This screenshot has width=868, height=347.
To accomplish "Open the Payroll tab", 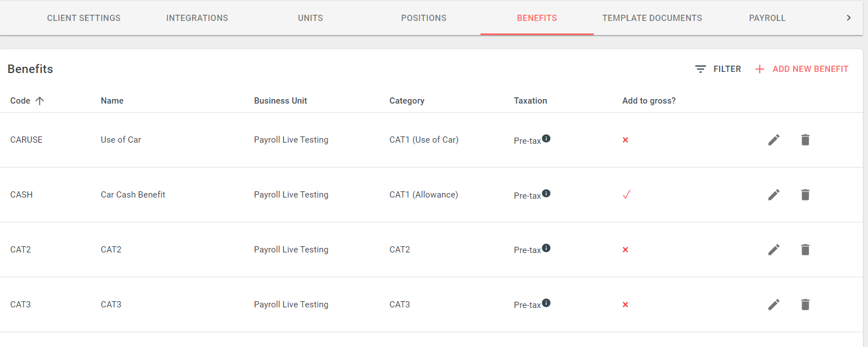I will (767, 18).
